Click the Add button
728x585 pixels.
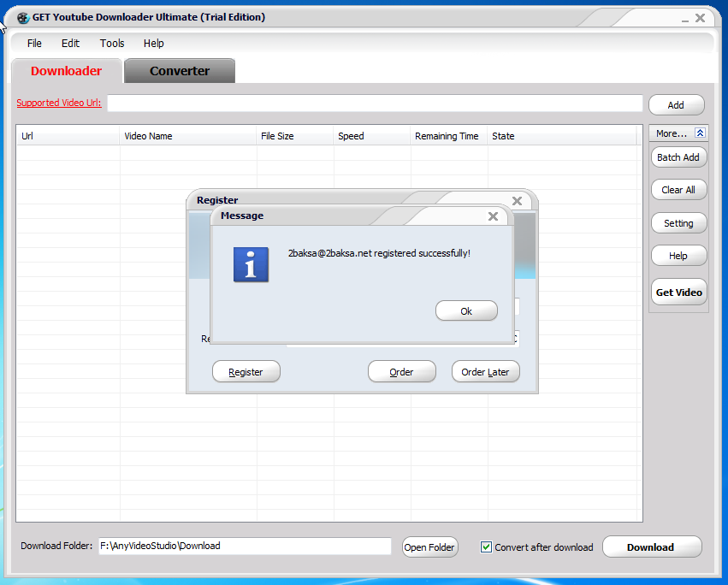tap(677, 105)
